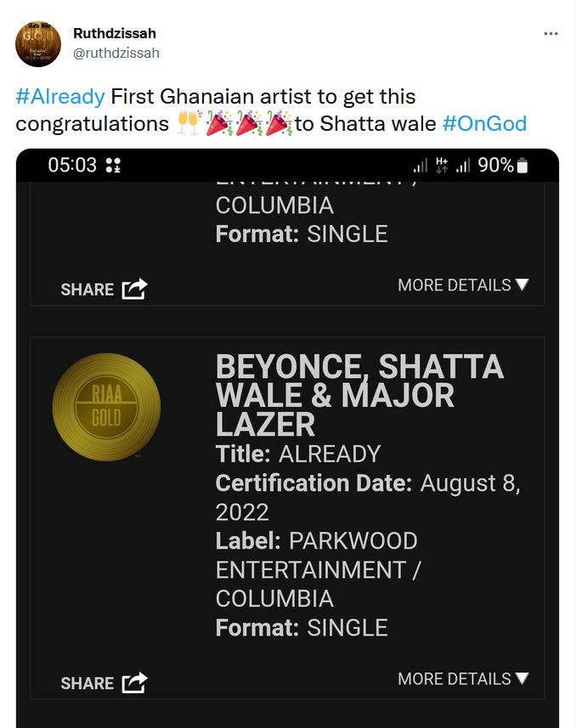Expand MORE DETAILS for the Already certification
Viewport: 576px width, 728px height.
(x=463, y=679)
